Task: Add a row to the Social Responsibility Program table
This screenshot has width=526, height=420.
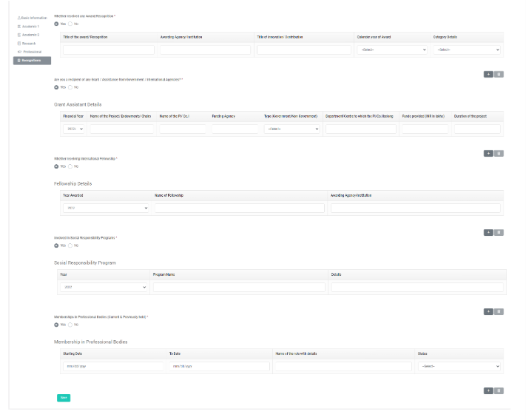Action: 488,312
